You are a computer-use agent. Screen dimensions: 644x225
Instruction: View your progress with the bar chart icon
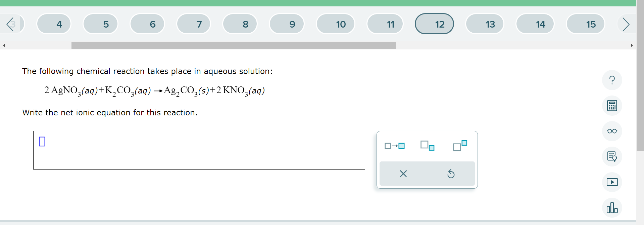(x=612, y=208)
